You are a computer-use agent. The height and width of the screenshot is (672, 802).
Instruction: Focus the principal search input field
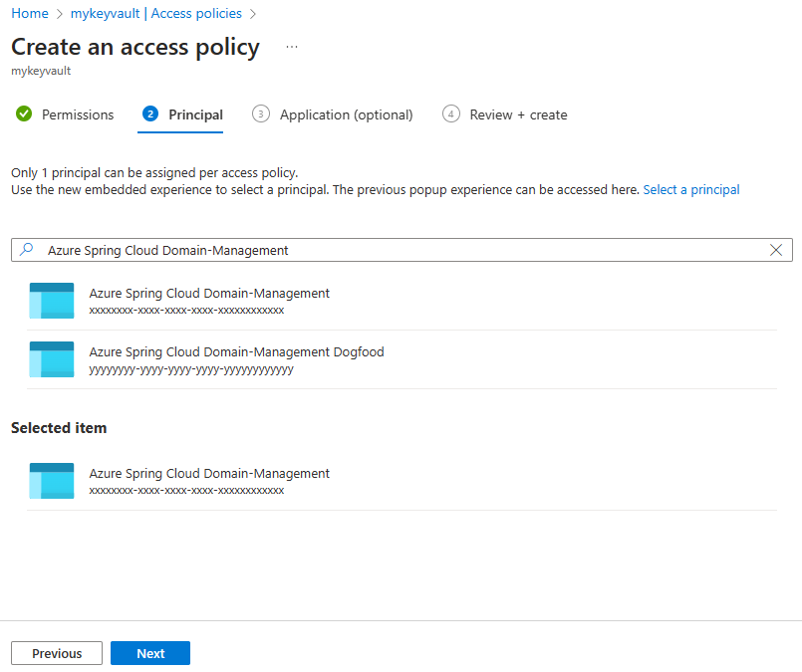401,250
